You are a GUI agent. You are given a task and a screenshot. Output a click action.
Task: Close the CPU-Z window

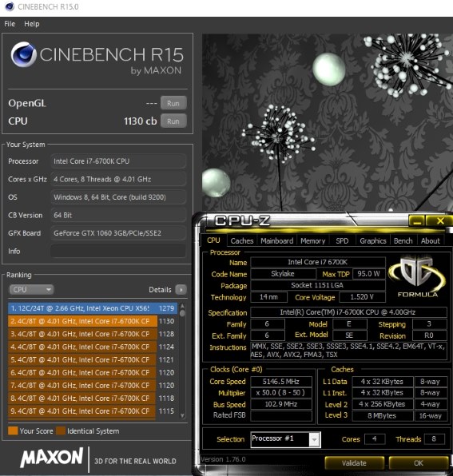pos(439,221)
